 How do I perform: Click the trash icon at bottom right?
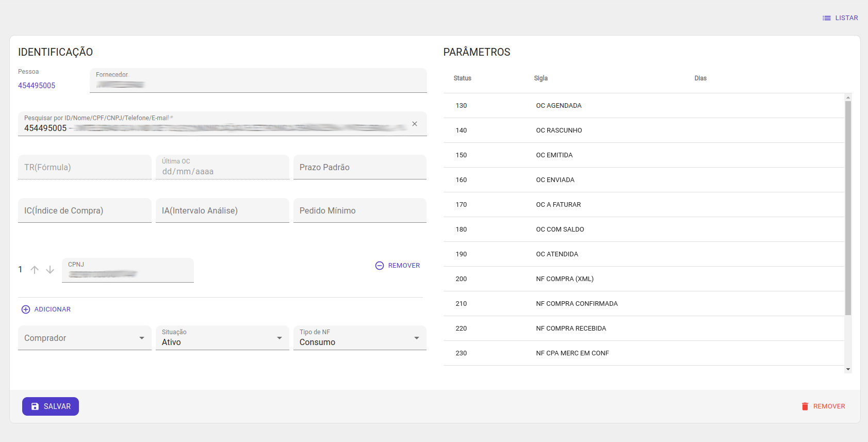pyautogui.click(x=805, y=406)
